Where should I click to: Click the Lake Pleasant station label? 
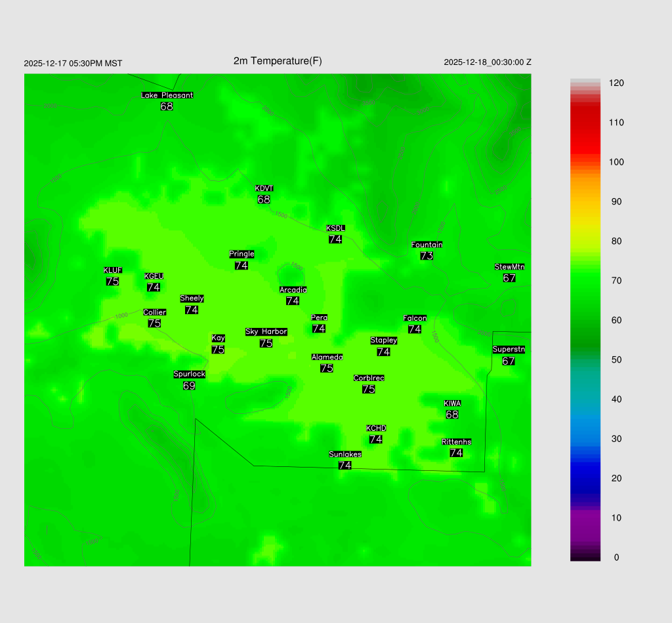pyautogui.click(x=167, y=95)
